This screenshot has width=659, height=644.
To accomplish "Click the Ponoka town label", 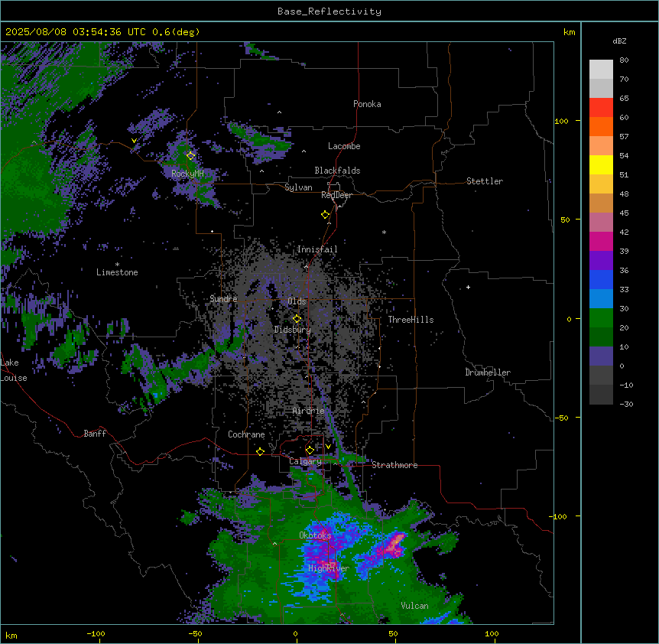I will point(367,104).
